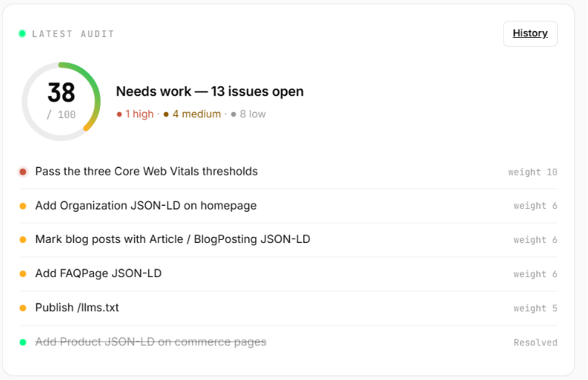Click the Resolved status label
Image resolution: width=588 pixels, height=380 pixels.
(x=536, y=342)
